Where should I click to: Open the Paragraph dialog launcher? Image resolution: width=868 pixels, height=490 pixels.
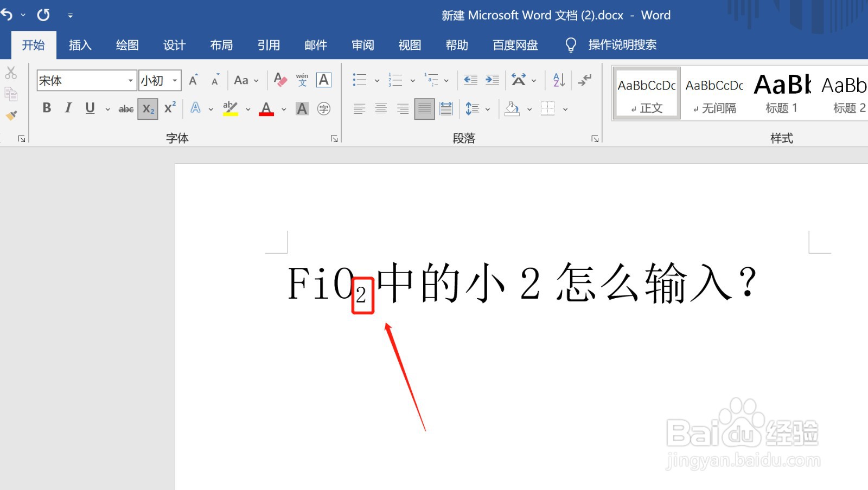click(595, 139)
